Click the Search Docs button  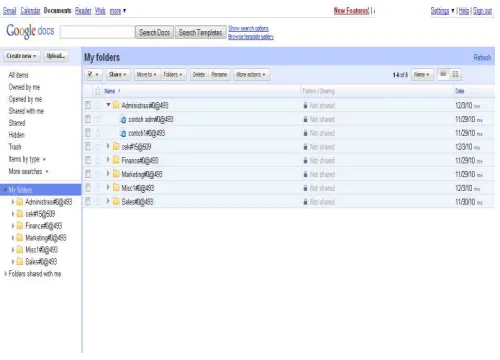click(x=154, y=32)
